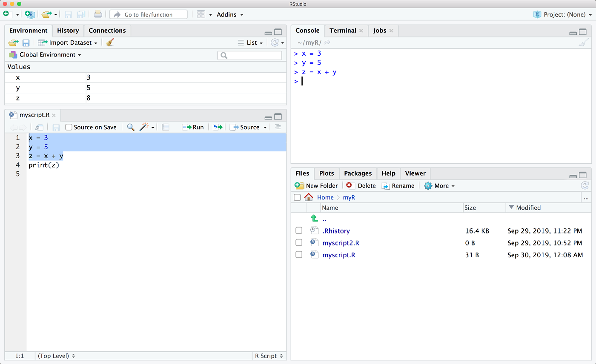Image resolution: width=596 pixels, height=364 pixels.
Task: Click the broom icon to clear the Console
Action: pos(583,43)
